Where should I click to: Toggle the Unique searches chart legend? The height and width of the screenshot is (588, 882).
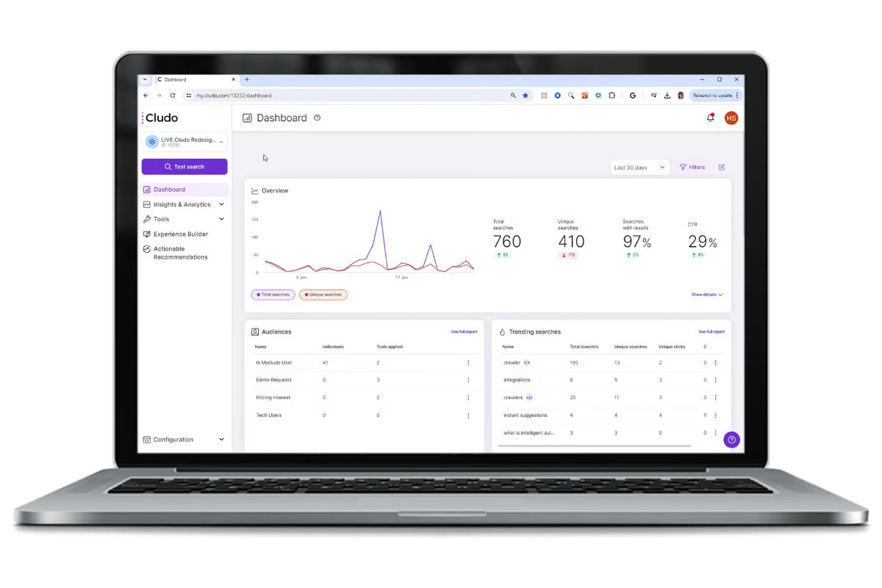pyautogui.click(x=323, y=295)
